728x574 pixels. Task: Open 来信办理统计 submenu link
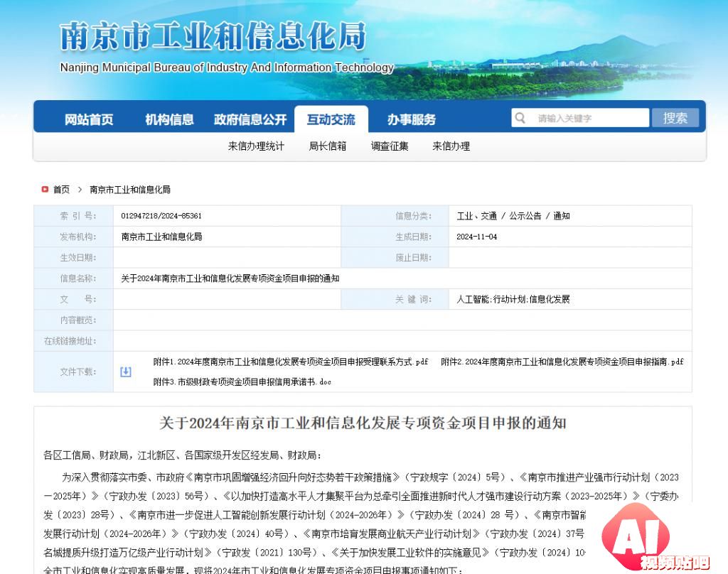point(256,146)
